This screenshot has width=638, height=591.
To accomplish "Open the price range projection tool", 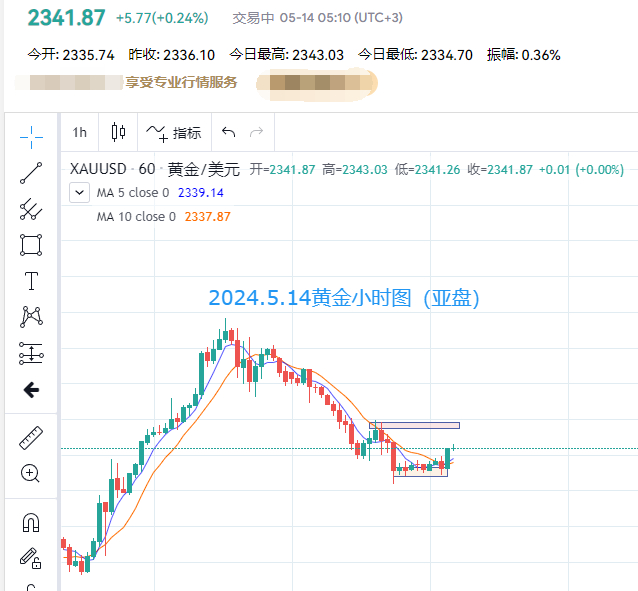I will point(31,353).
